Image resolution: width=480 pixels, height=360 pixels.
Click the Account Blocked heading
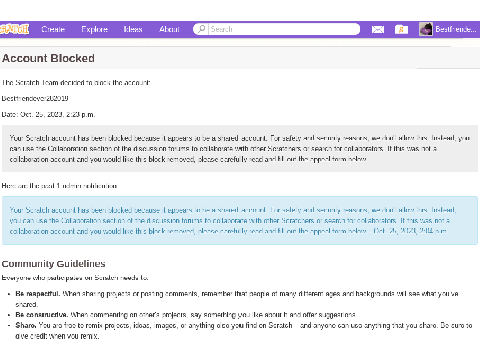click(48, 58)
